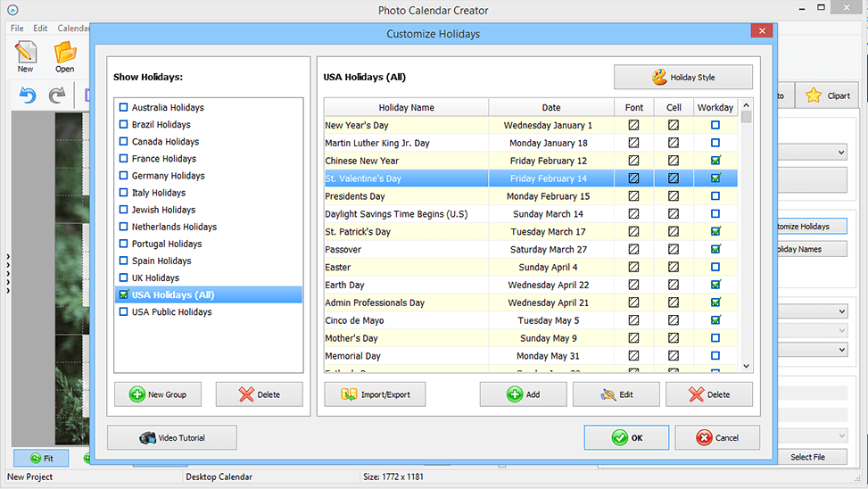868x489 pixels.
Task: Click the New project icon
Action: point(25,55)
